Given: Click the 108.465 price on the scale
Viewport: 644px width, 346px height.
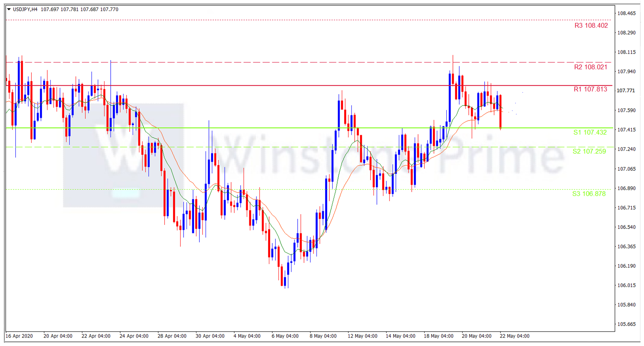Looking at the screenshot, I should click(x=626, y=14).
